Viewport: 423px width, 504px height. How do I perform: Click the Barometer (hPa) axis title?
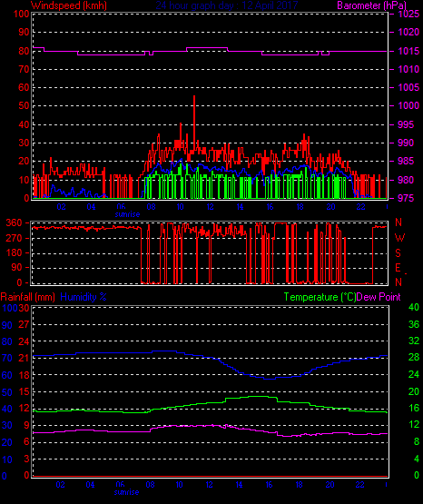click(x=371, y=5)
